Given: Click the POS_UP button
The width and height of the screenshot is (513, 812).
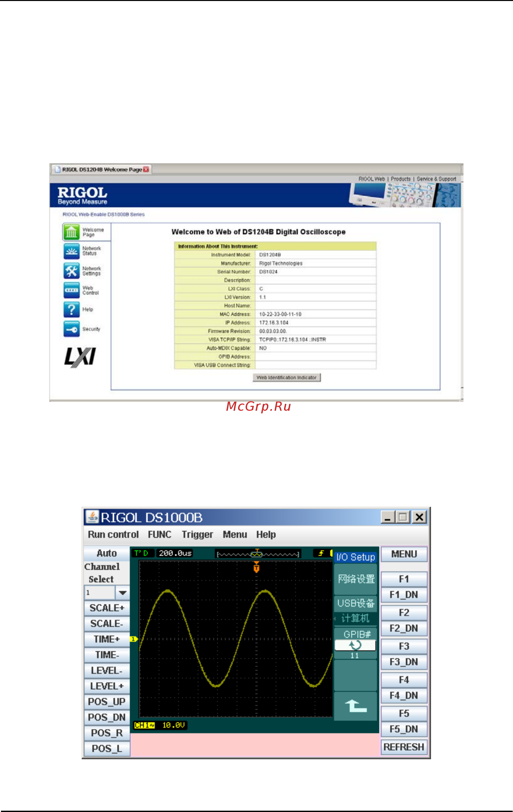Looking at the screenshot, I should [x=107, y=702].
